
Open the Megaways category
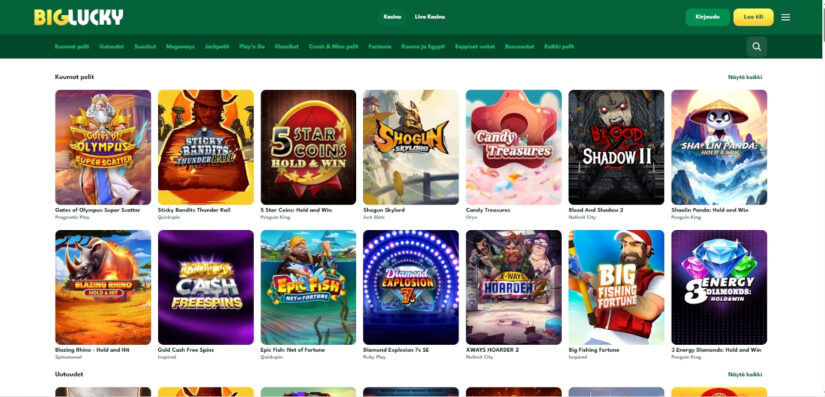click(180, 46)
